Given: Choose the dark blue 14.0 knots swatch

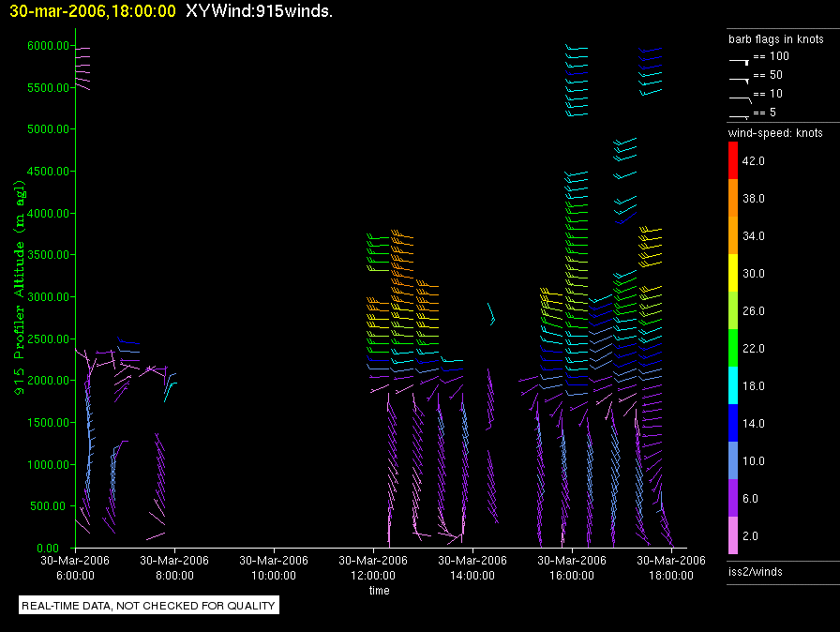Looking at the screenshot, I should [x=734, y=423].
